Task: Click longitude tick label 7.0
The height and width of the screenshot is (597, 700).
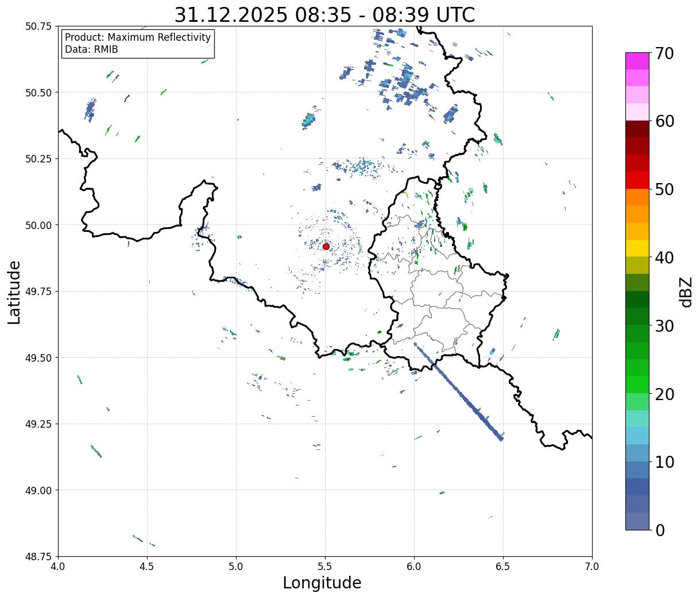Action: click(x=592, y=567)
